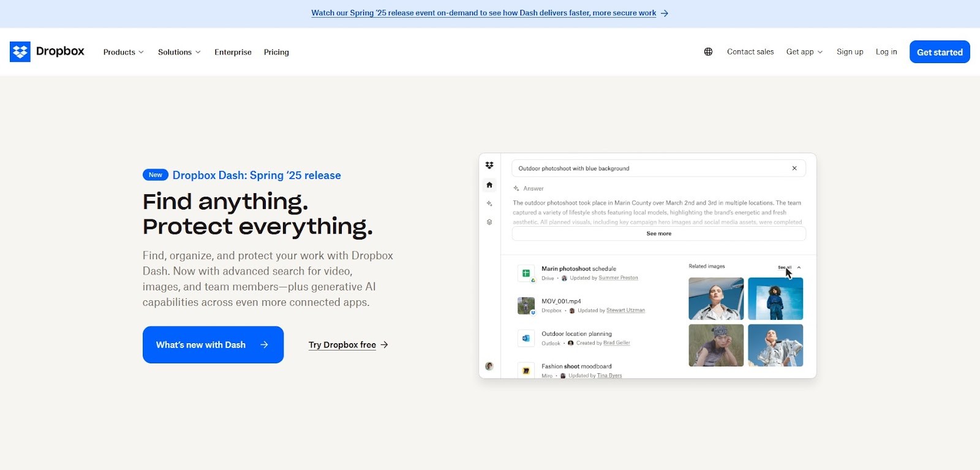Open the related image of model against the sky
The image size is (980, 470).
(x=775, y=346)
